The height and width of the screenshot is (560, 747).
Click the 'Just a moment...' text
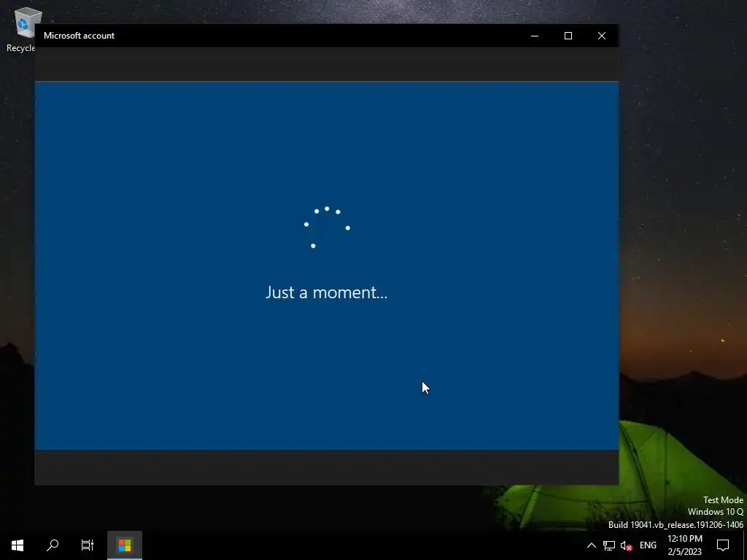click(x=326, y=292)
